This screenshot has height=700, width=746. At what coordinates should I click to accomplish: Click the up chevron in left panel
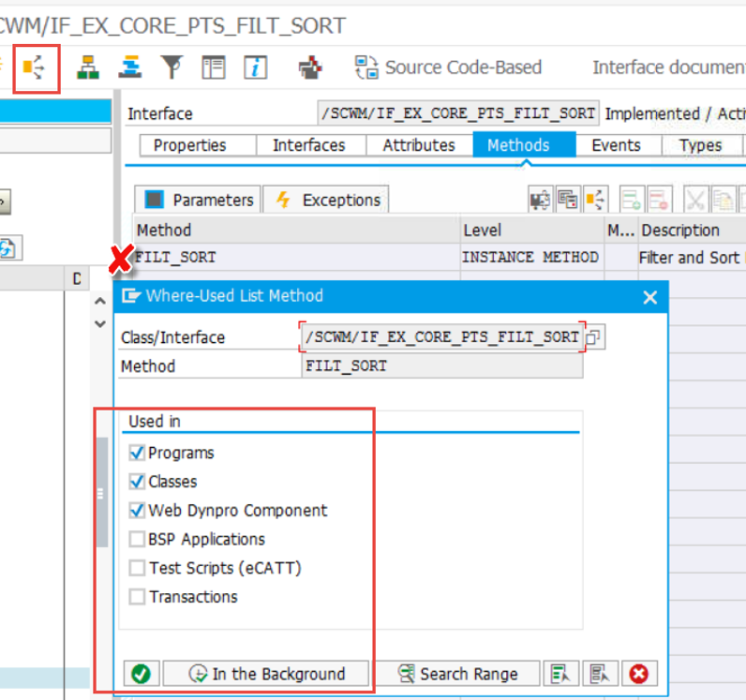pos(100,301)
